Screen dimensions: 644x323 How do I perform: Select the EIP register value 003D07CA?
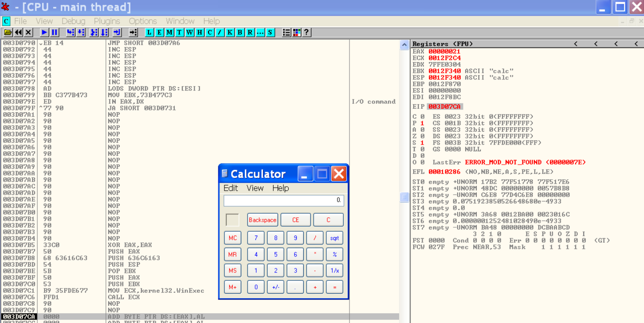coord(445,106)
